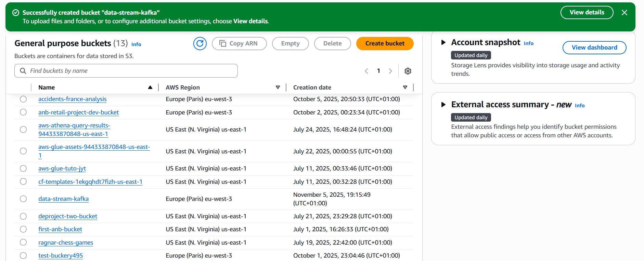Open Info link beside General purpose buckets
This screenshot has width=644, height=261.
136,44
